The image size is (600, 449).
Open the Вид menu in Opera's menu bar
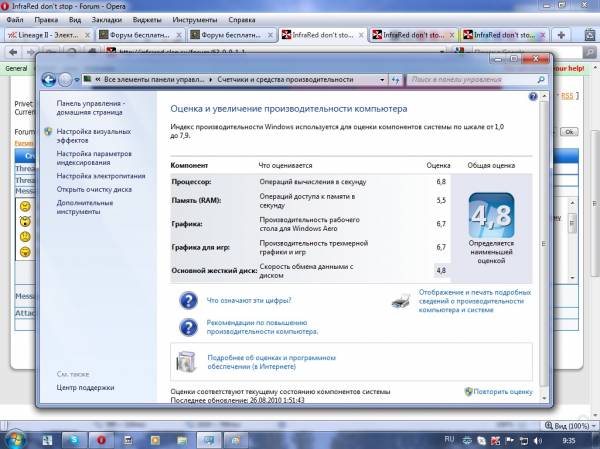(75, 20)
